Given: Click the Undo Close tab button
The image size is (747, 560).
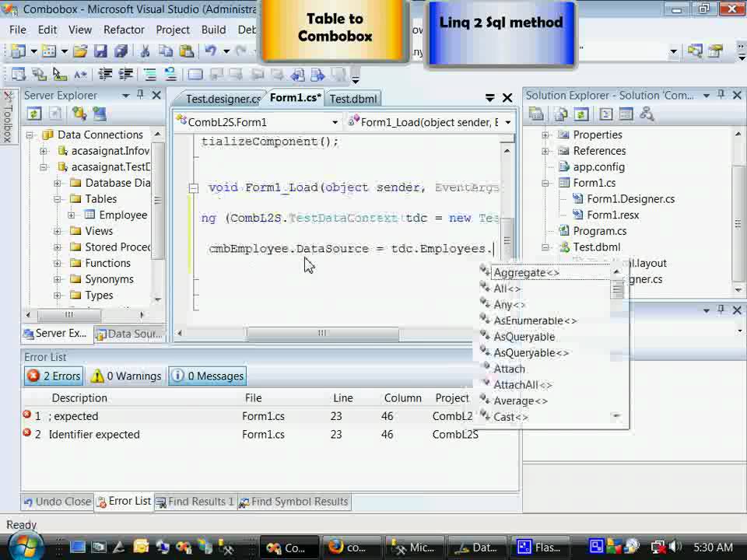Looking at the screenshot, I should tap(57, 502).
